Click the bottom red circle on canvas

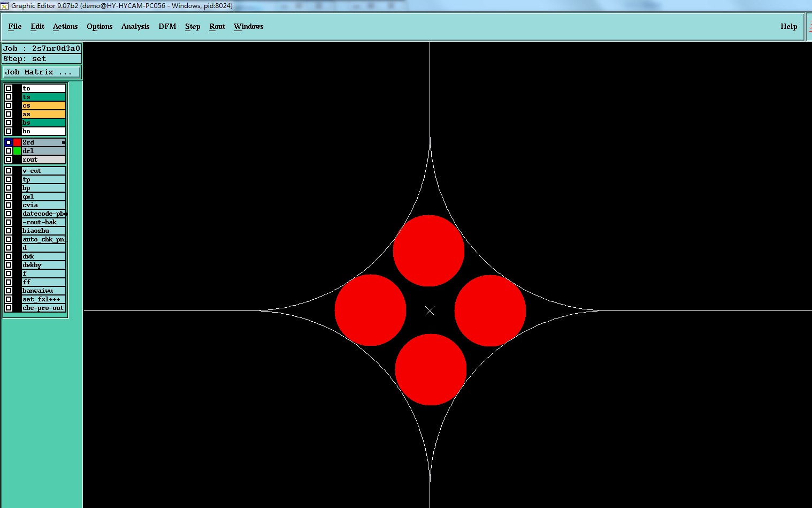coord(431,369)
